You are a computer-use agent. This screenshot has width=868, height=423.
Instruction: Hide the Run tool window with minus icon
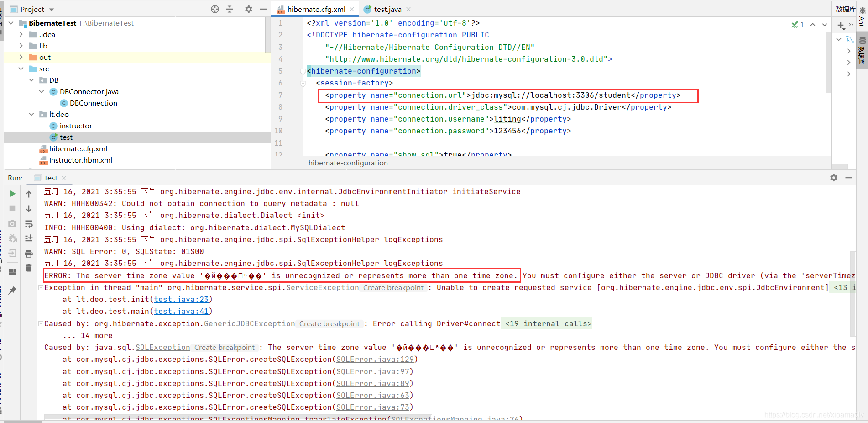[849, 178]
